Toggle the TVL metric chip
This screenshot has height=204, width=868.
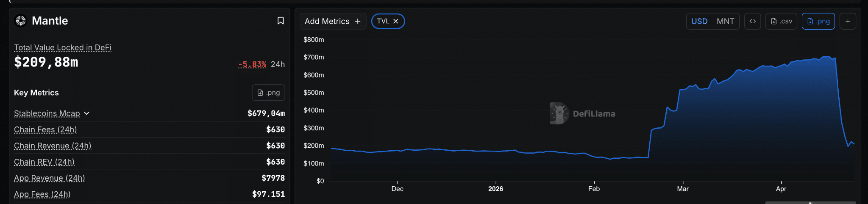[383, 21]
